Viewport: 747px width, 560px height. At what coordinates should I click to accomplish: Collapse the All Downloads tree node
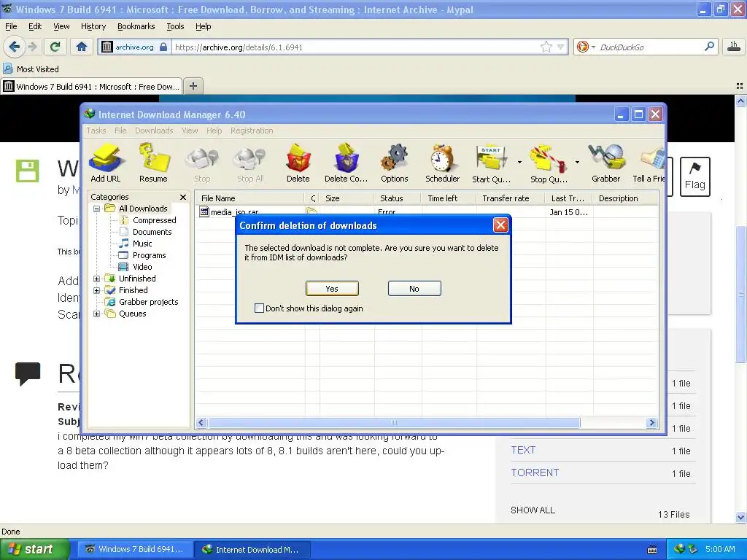[97, 209]
